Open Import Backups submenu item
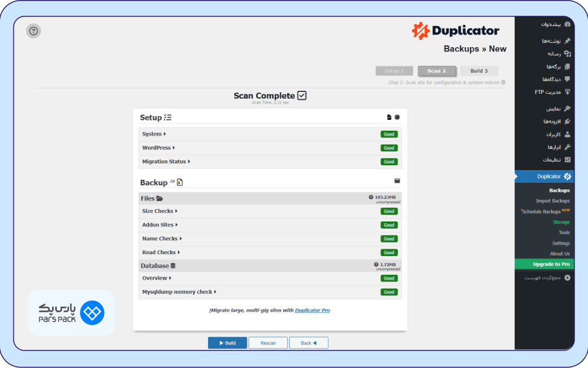588x368 pixels. point(552,201)
